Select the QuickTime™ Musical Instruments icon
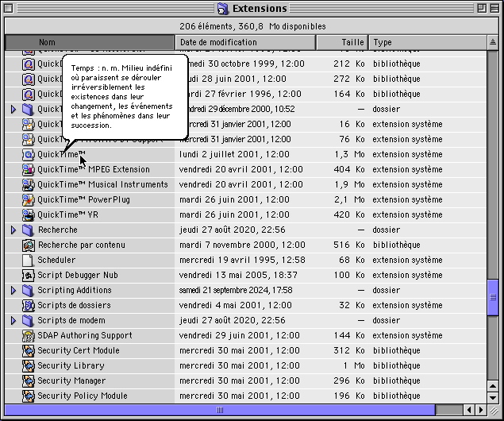This screenshot has width=504, height=421. pyautogui.click(x=29, y=184)
